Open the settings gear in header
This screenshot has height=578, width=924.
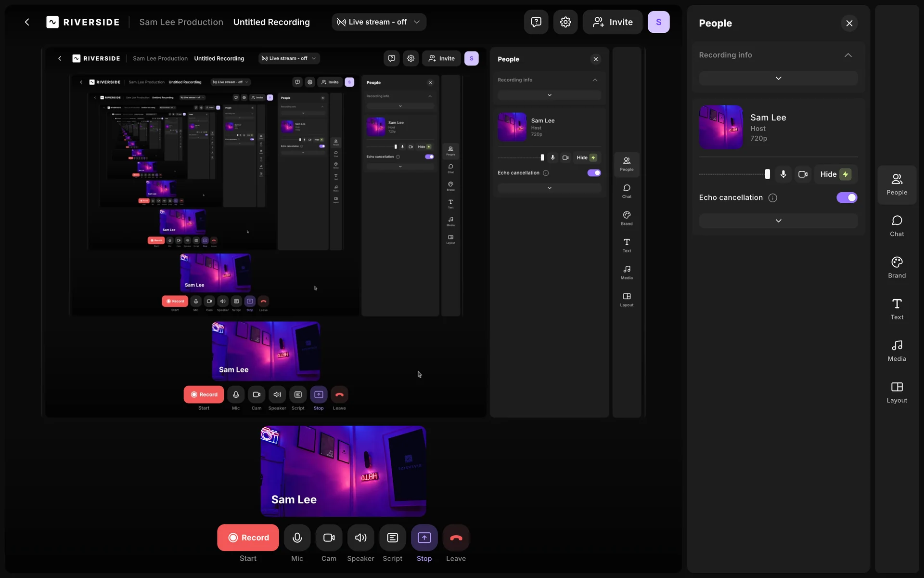click(565, 22)
